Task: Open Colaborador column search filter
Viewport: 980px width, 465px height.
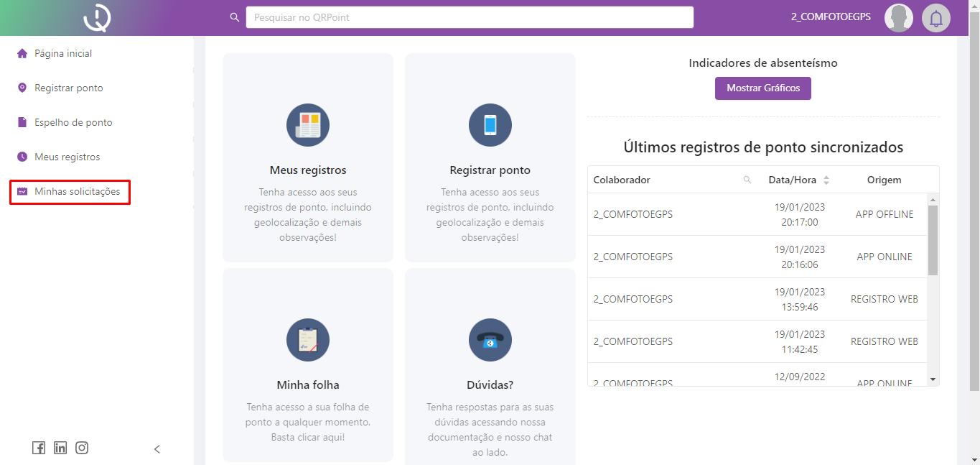Action: click(747, 180)
